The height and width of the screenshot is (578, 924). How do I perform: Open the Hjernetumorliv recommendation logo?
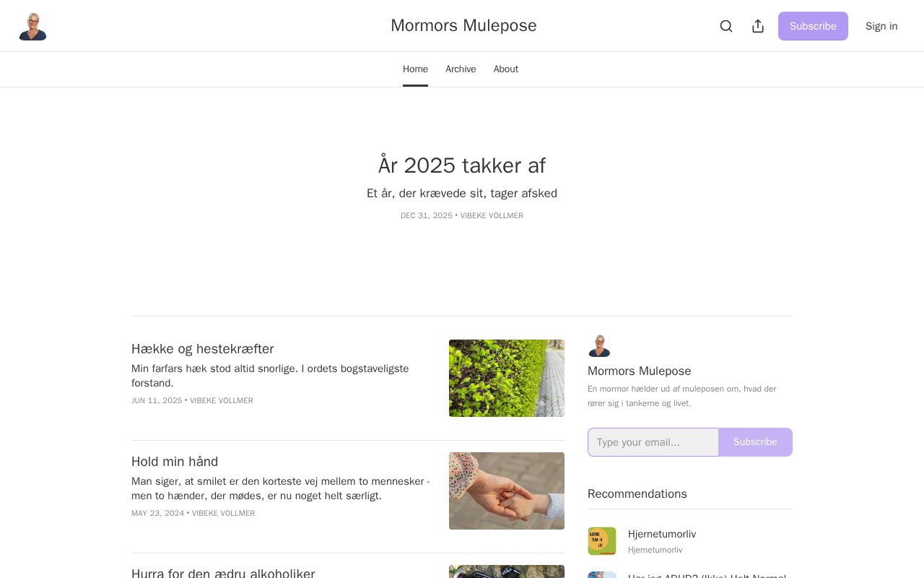coord(602,541)
